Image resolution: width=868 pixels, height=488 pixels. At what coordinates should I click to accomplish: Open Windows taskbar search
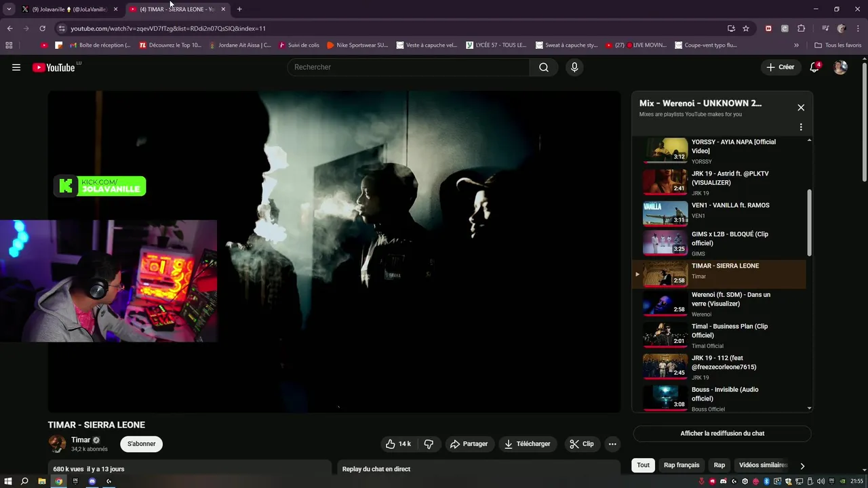pos(24,481)
